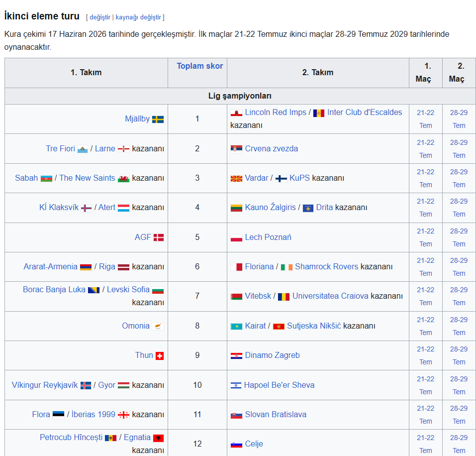This screenshot has width=476, height=456.
Task: Click the 28-29 Tem date in Celje row
Action: point(459,445)
